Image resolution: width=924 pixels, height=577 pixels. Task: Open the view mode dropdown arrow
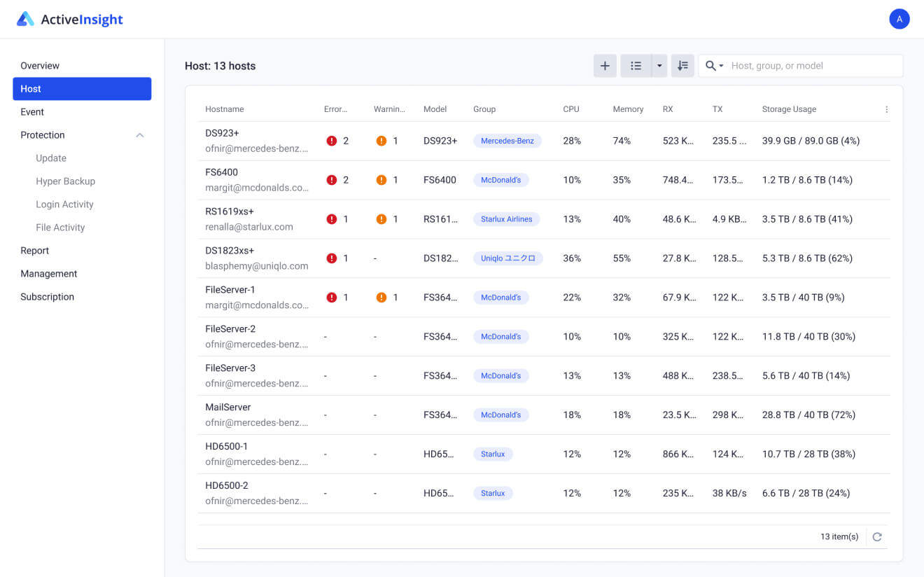point(659,66)
